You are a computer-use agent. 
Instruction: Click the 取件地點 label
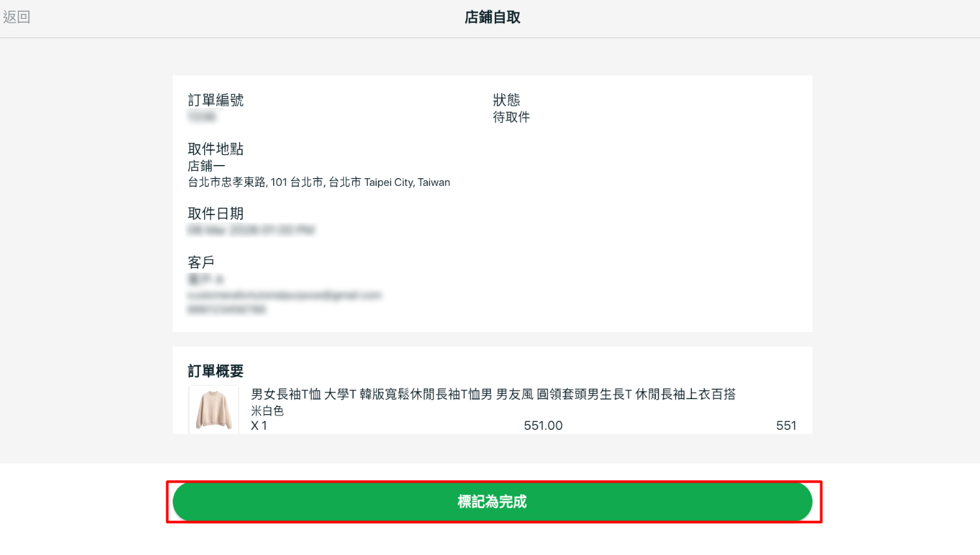tap(216, 149)
